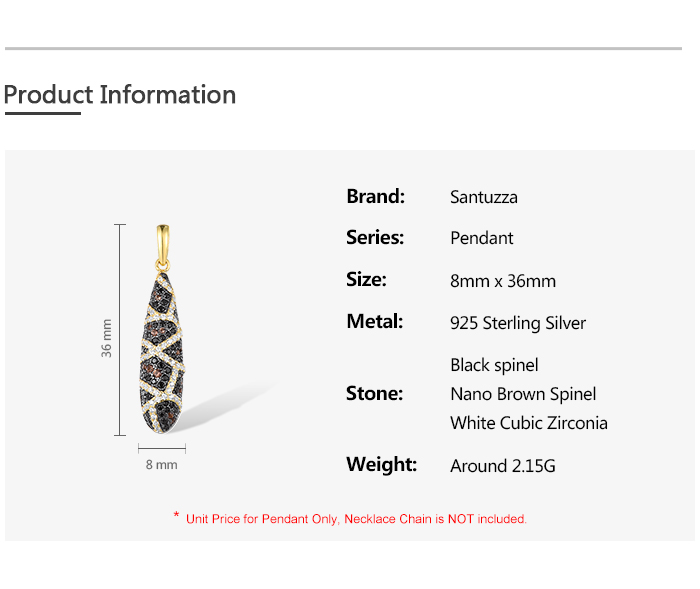Image resolution: width=700 pixels, height=589 pixels.
Task: Click the 8mm x 36mm size value
Action: 503,281
